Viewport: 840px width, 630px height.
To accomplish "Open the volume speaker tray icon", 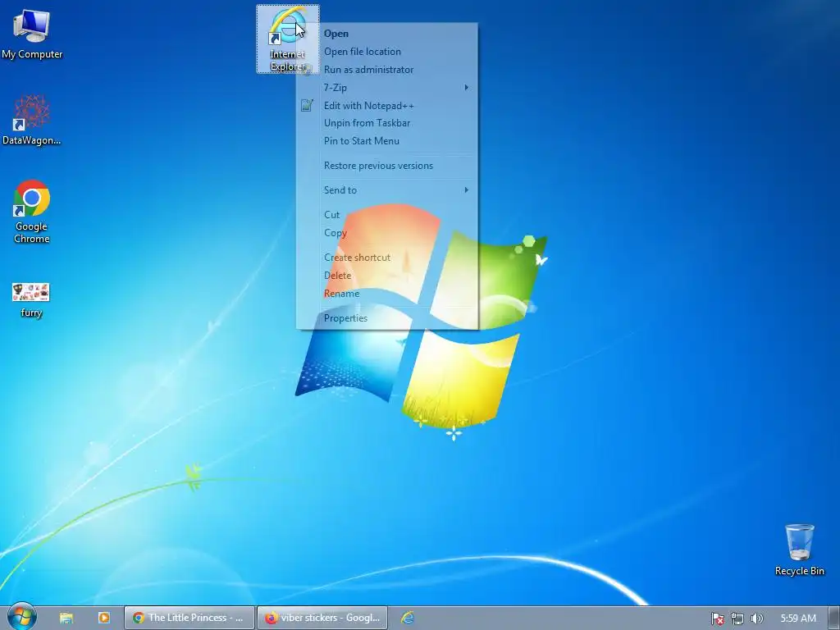I will point(757,619).
